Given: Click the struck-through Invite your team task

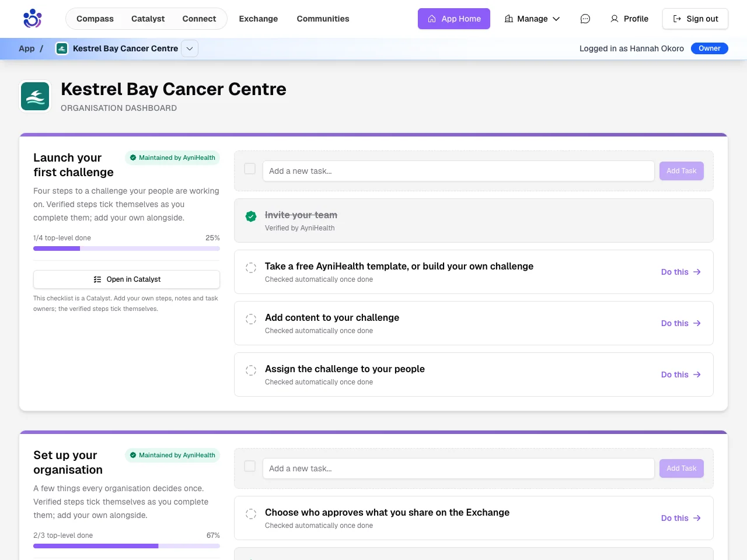Looking at the screenshot, I should click(x=301, y=215).
